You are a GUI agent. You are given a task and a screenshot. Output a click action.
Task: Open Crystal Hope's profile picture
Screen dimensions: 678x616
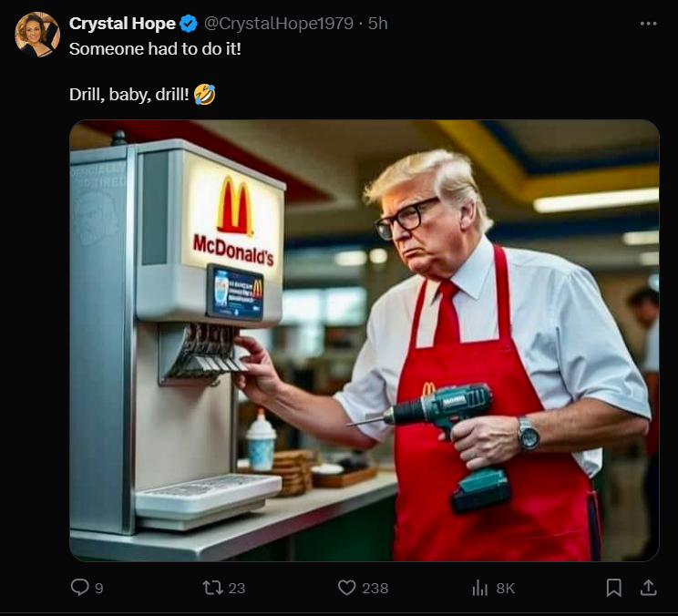37,35
